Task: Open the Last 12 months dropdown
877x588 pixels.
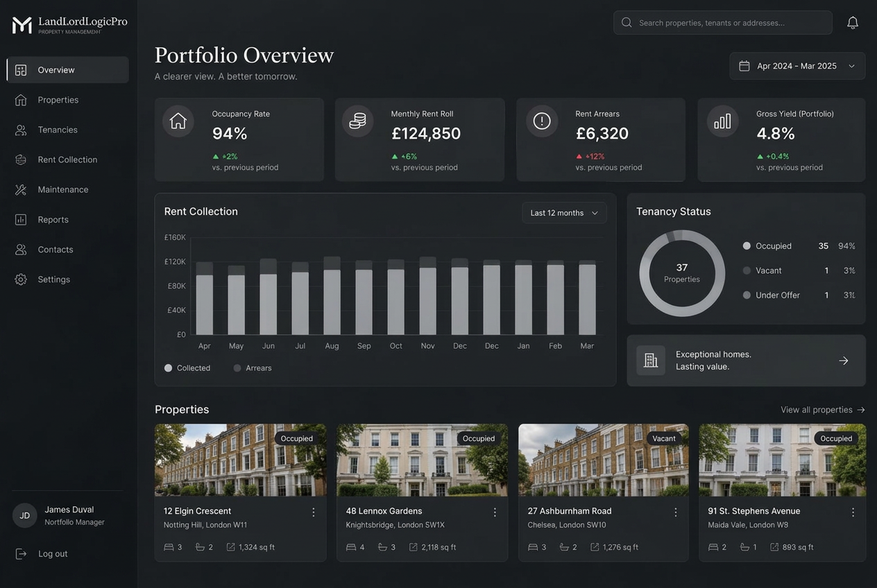Action: 564,213
